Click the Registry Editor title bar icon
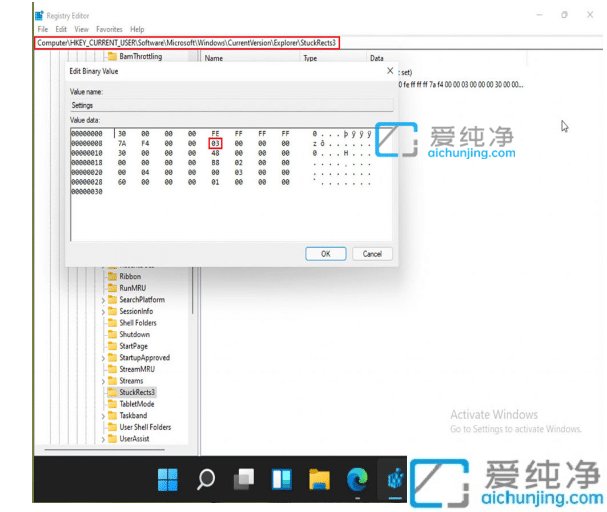Screen dimensions: 607x512 [39, 15]
